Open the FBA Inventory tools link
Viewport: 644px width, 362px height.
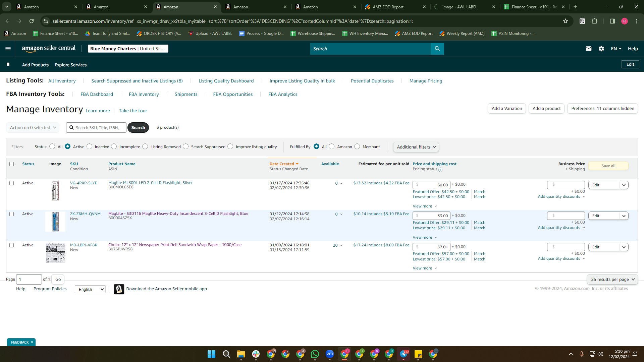[x=144, y=94]
